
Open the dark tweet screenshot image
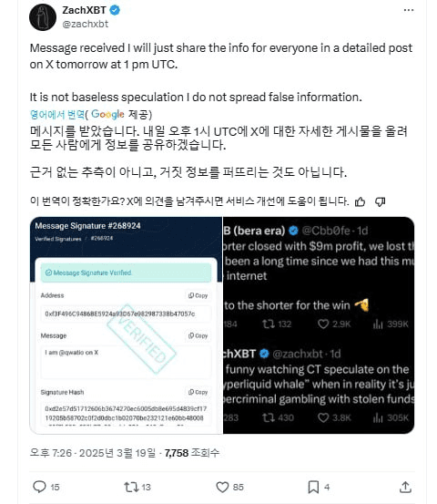click(x=319, y=325)
